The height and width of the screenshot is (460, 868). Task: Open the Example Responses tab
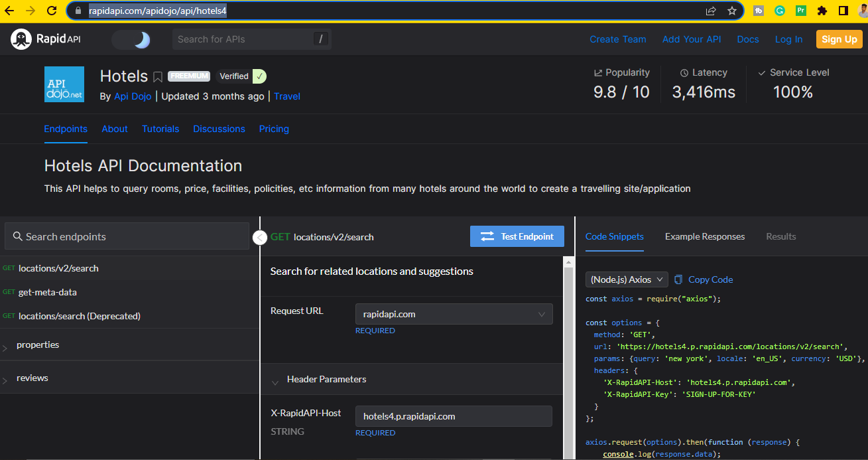(705, 236)
